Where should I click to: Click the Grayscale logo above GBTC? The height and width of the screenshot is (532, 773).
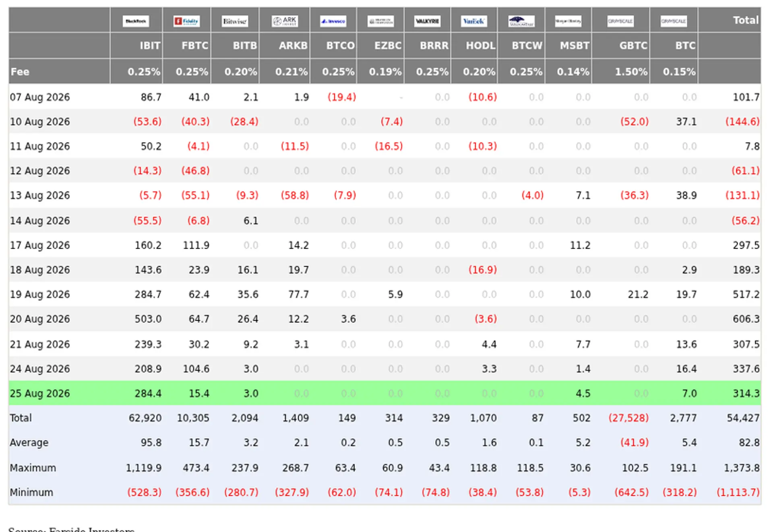pos(620,21)
